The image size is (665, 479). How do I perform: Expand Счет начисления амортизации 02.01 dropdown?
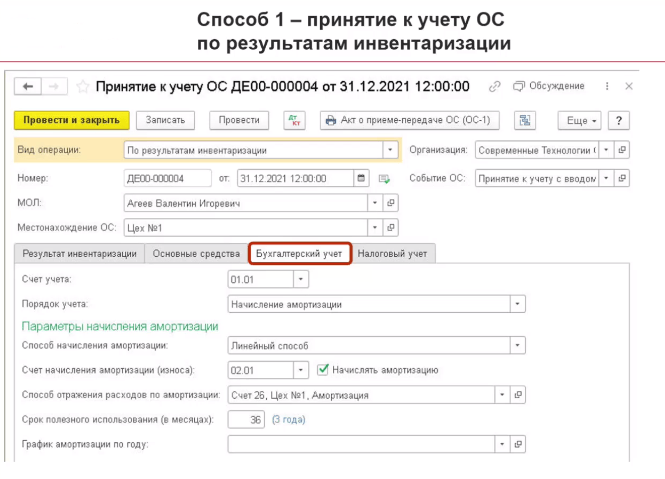click(301, 370)
